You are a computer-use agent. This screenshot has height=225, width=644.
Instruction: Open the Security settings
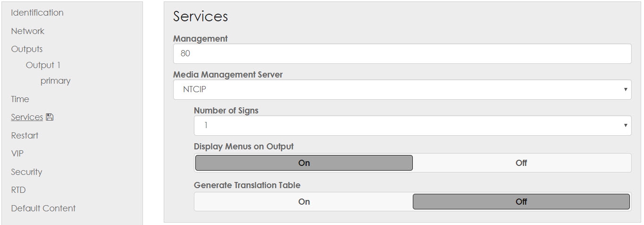(26, 172)
